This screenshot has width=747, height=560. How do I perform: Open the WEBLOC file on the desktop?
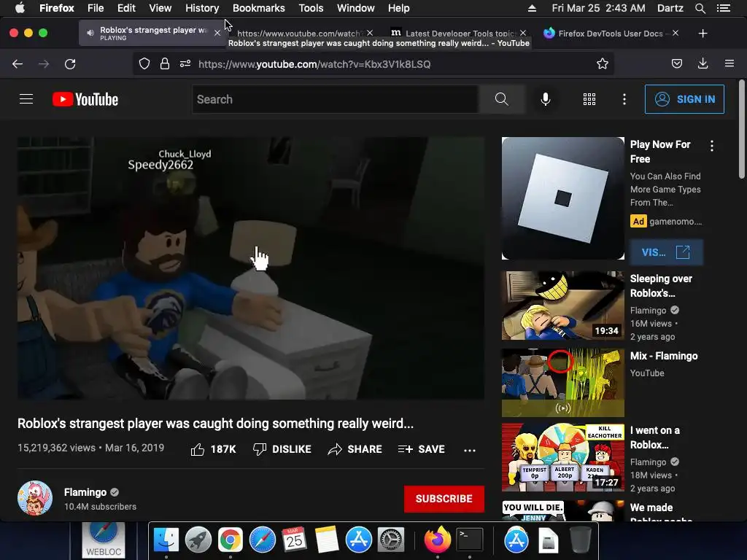104,540
